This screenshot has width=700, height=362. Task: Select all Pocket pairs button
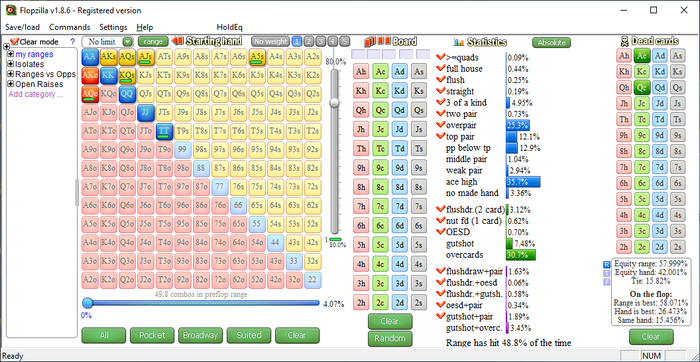pos(152,335)
